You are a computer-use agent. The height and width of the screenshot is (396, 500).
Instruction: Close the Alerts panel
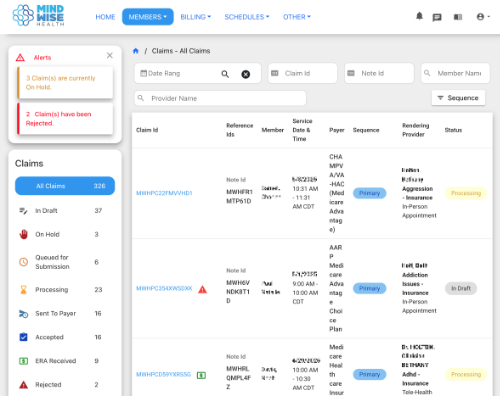(110, 55)
